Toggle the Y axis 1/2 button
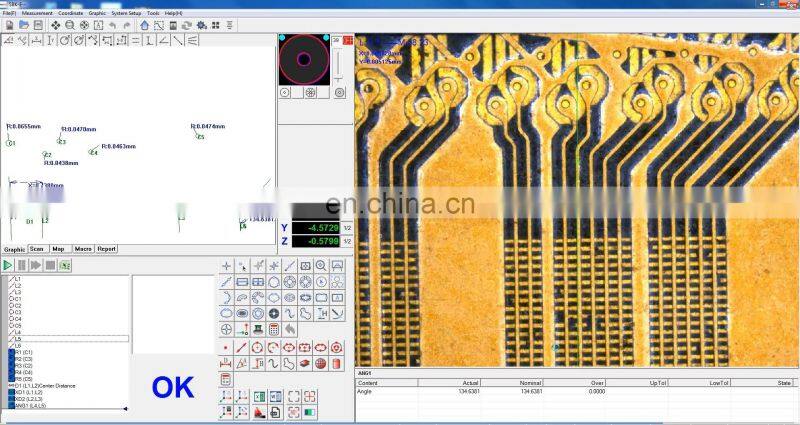 point(347,228)
